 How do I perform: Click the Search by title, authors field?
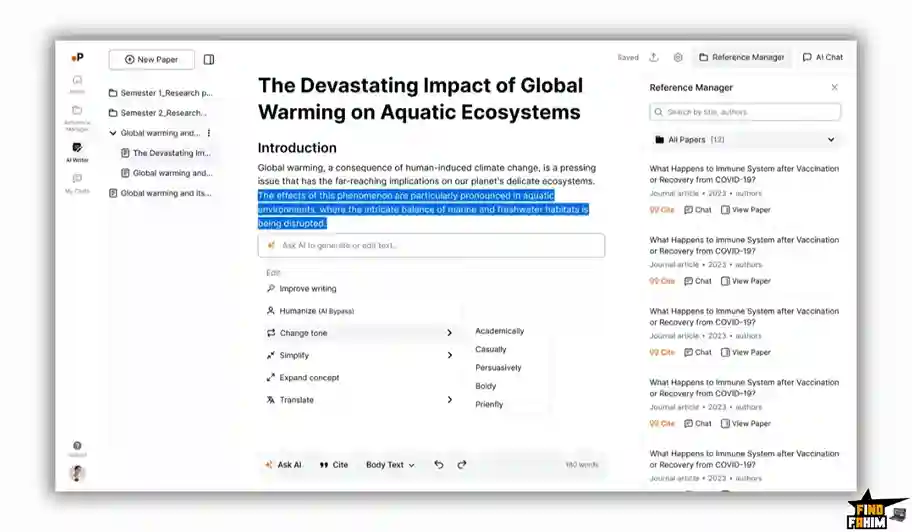click(x=745, y=112)
